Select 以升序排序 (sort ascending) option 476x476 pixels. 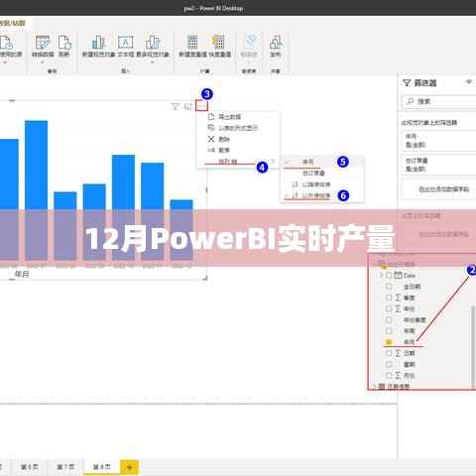(323, 195)
